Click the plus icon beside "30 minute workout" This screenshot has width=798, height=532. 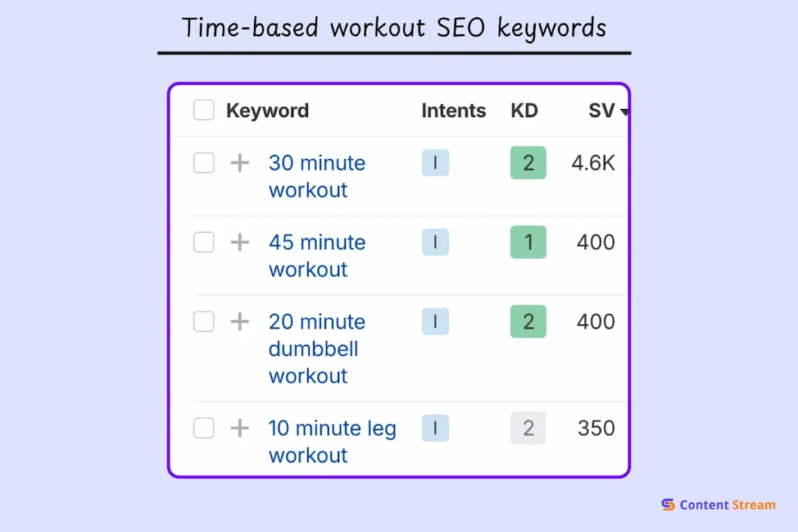point(240,163)
